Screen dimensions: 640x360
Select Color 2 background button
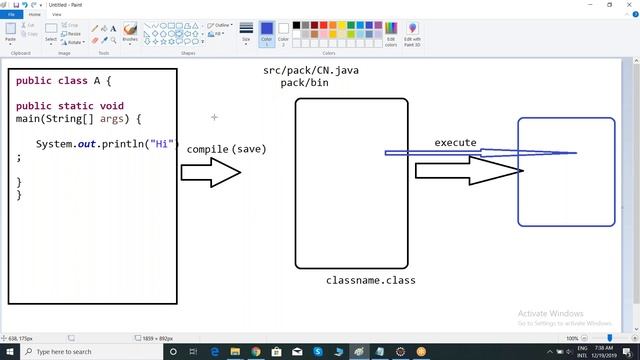(283, 34)
